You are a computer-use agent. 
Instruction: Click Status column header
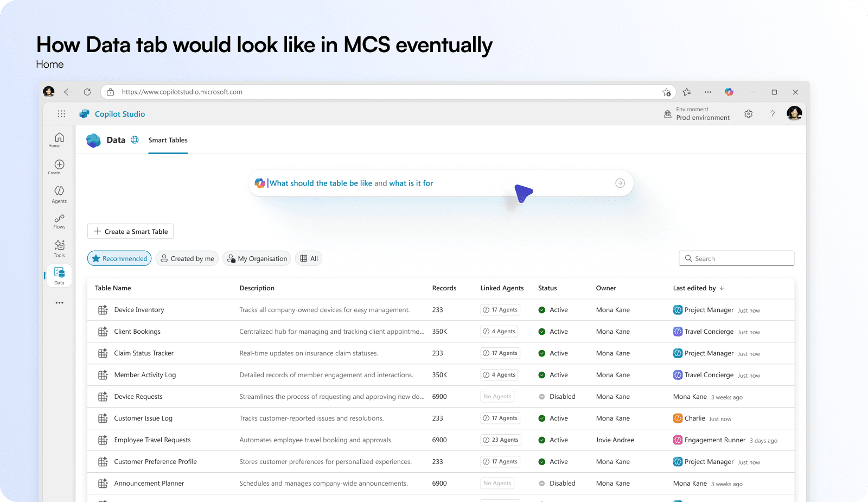547,288
